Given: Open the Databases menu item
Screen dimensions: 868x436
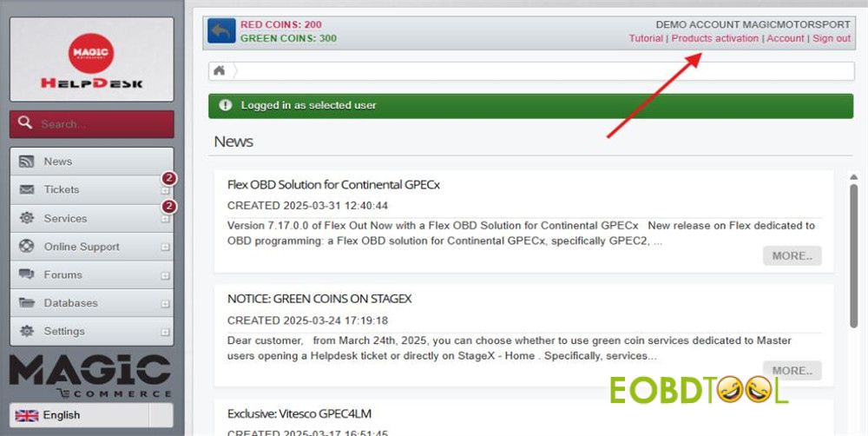Looking at the screenshot, I should coord(91,302).
